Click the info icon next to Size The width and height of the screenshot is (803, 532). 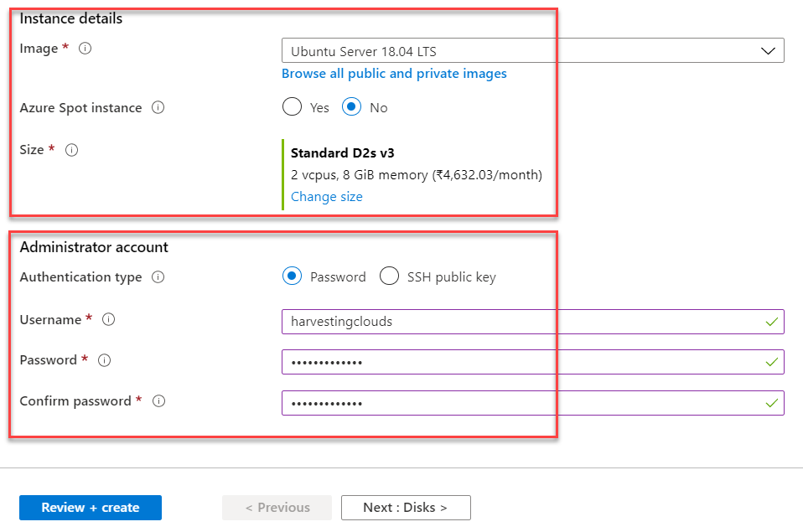coord(72,150)
